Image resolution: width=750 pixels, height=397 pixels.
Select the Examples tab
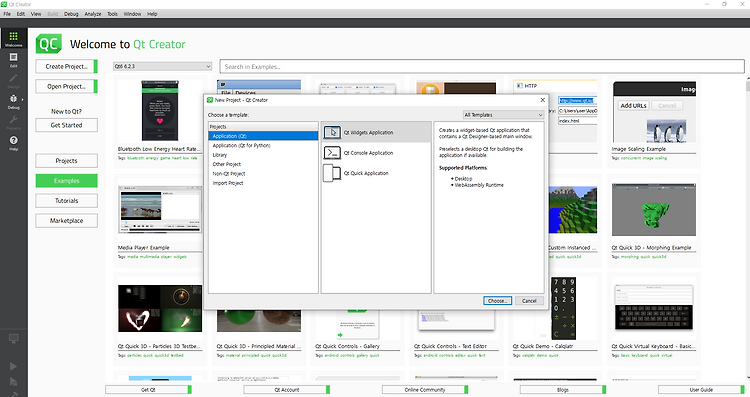[x=66, y=181]
